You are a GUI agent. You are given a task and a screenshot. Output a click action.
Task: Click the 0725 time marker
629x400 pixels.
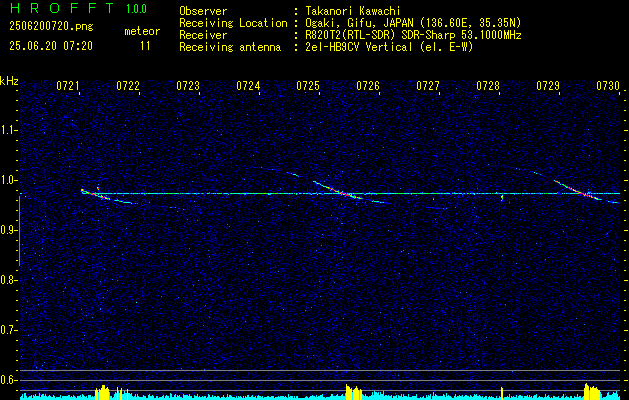pos(308,86)
